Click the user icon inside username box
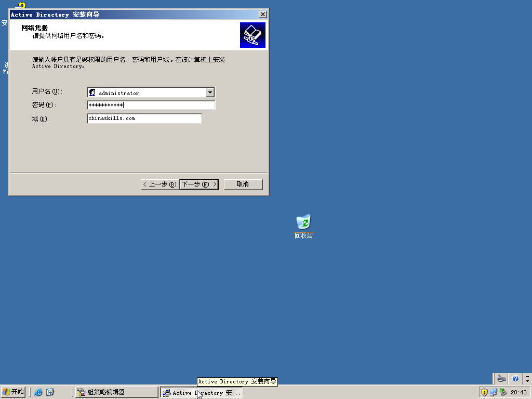Viewport: 532px width, 399px height. click(92, 92)
